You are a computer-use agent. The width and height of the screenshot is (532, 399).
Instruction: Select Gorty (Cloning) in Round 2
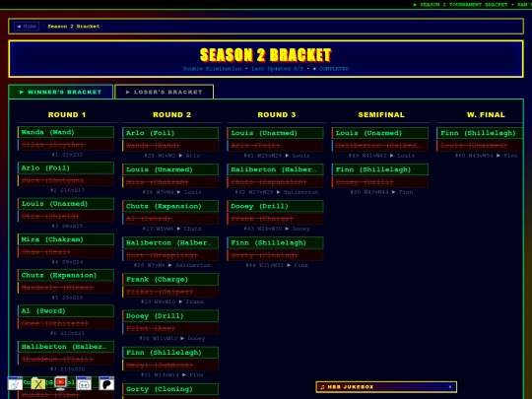(x=170, y=389)
